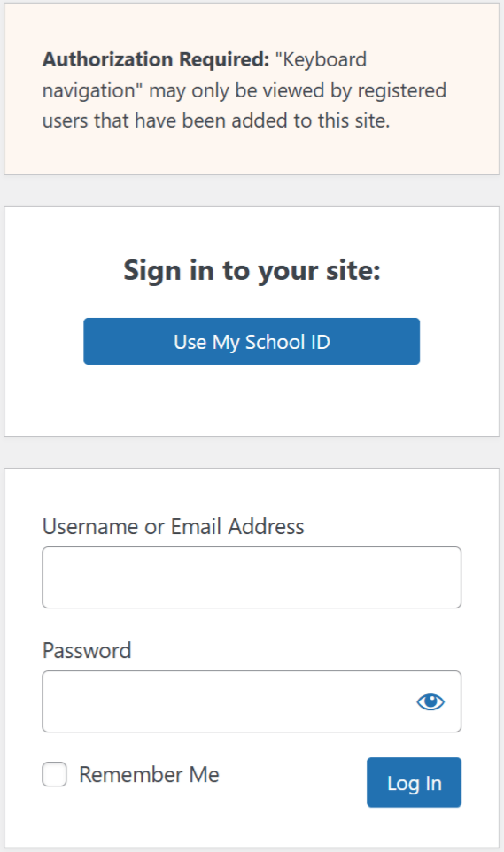Screen dimensions: 504x852
Task: Click gray gap between notice and sign-in panel
Action: [252, 190]
